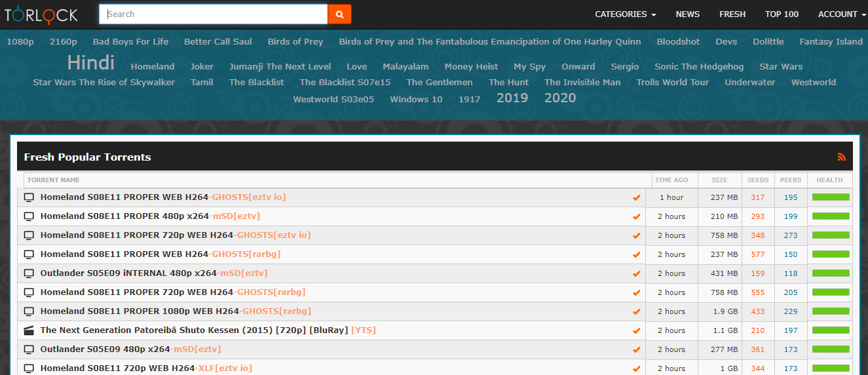Image resolution: width=868 pixels, height=375 pixels.
Task: Click the Torlock logo
Action: [41, 14]
